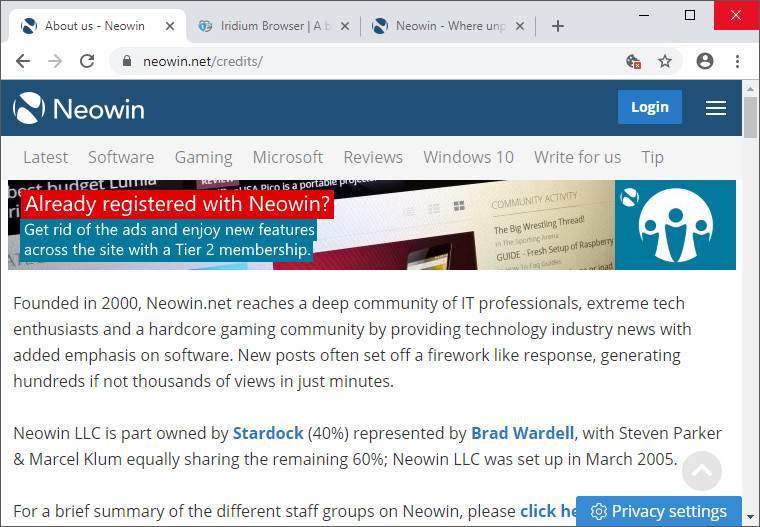Click the page scrollbar down arrow
760x527 pixels.
coord(750,517)
